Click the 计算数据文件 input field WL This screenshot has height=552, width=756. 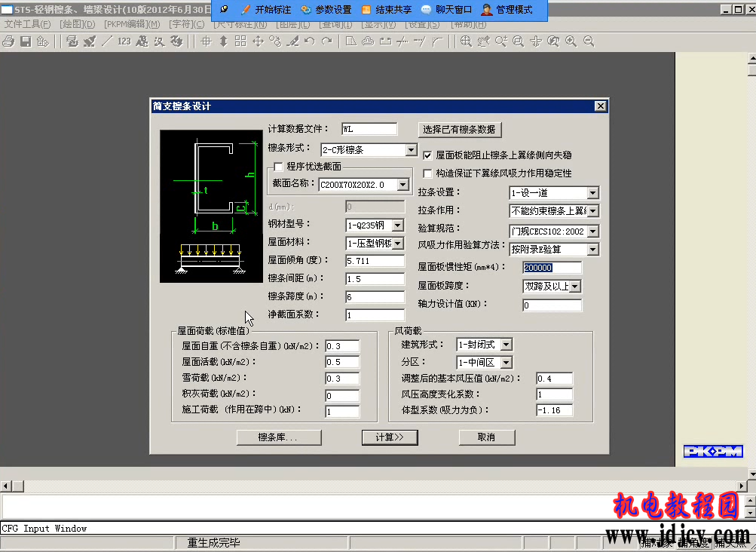369,129
